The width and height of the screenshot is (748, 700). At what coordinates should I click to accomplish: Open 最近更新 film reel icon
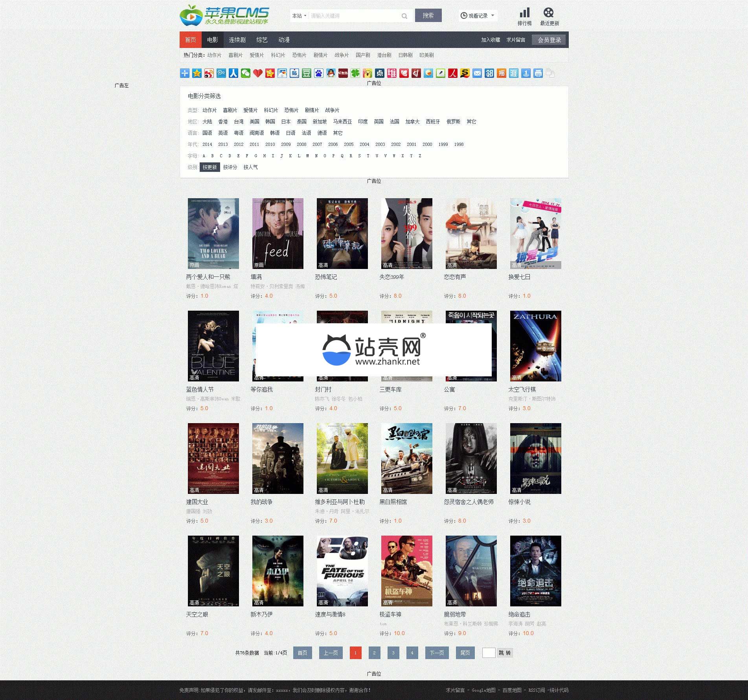tap(548, 13)
